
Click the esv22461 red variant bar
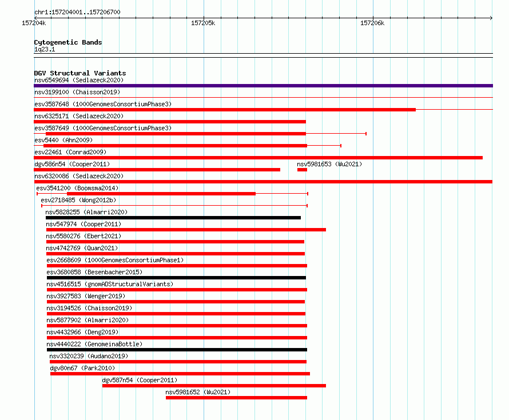(x=258, y=158)
